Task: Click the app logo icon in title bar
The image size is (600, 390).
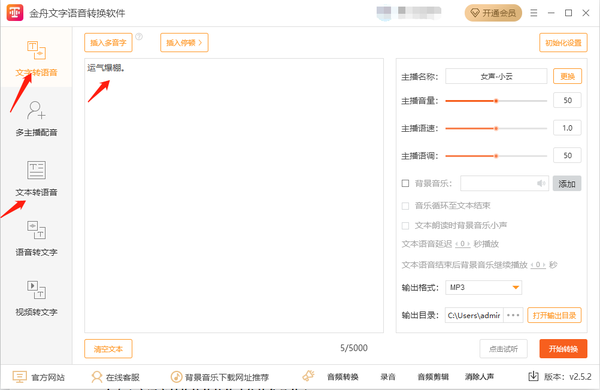Action: [x=15, y=13]
